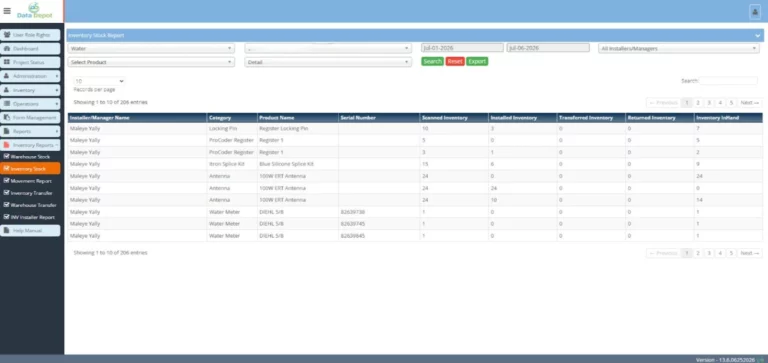
Task: Sort by Installer/Manager Name column header
Action: coord(138,118)
